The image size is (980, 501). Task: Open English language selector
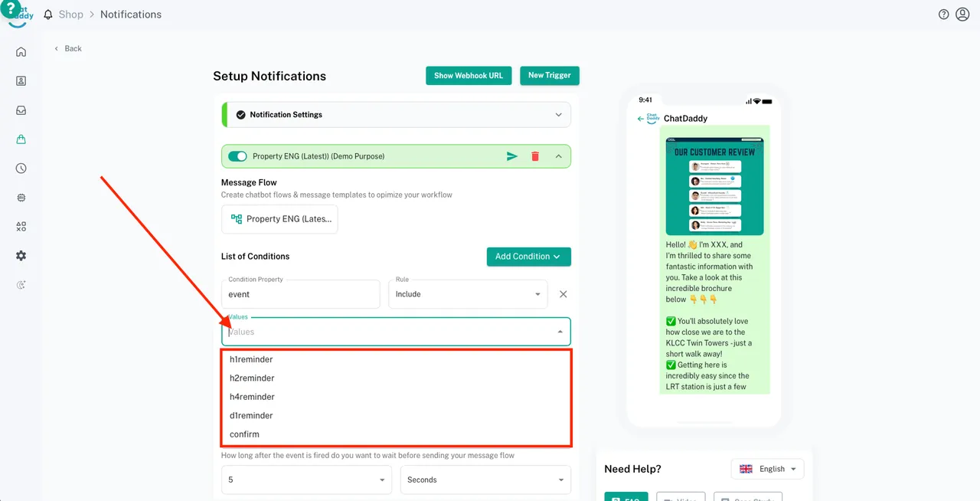click(767, 469)
